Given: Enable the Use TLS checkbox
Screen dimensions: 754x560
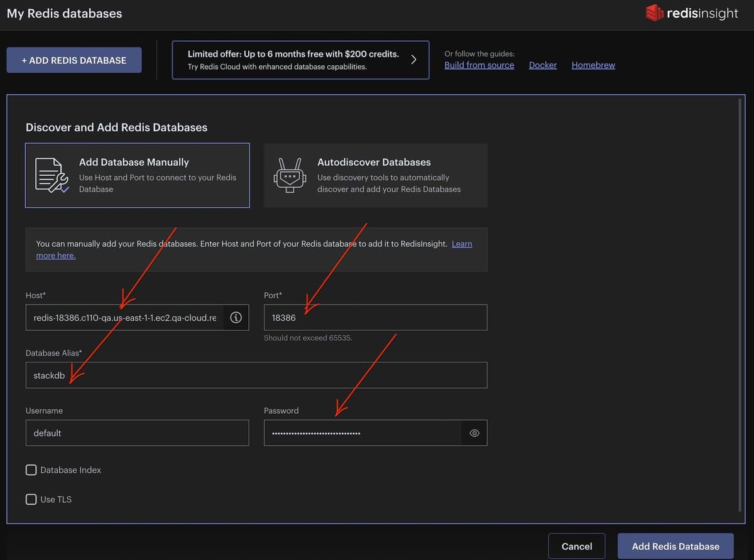Looking at the screenshot, I should pos(31,500).
